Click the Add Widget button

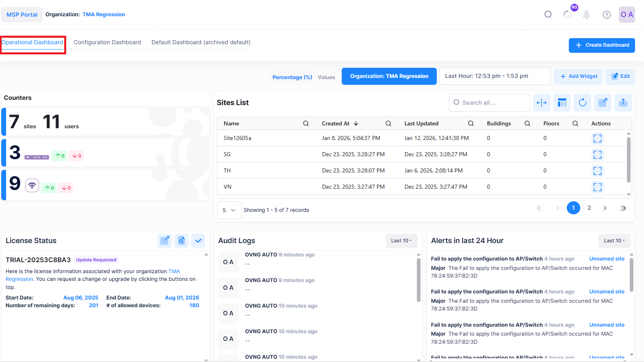[579, 76]
